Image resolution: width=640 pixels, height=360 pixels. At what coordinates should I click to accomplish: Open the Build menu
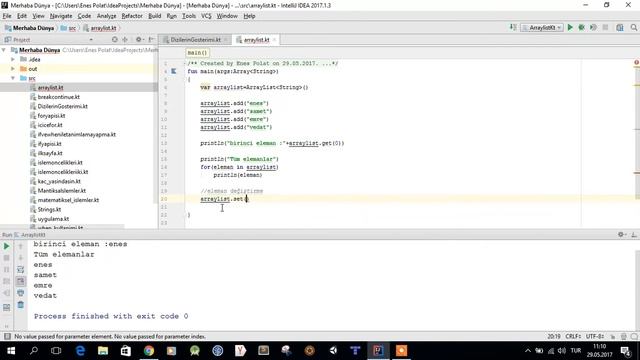click(x=154, y=16)
